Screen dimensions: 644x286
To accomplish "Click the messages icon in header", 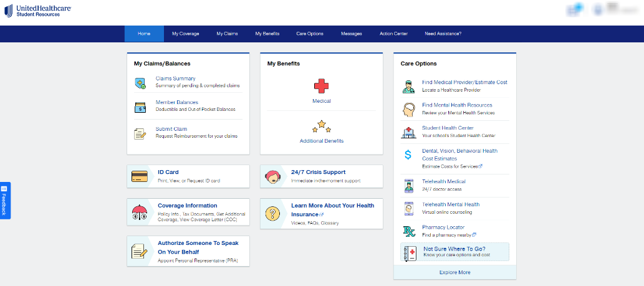I will [574, 10].
